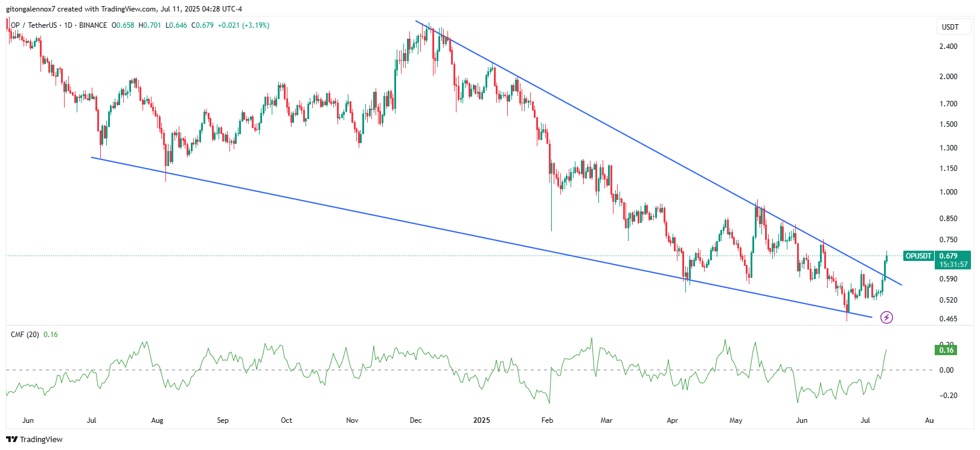This screenshot has width=980, height=450.
Task: Select the CMF (20) indicator label
Action: click(x=25, y=335)
